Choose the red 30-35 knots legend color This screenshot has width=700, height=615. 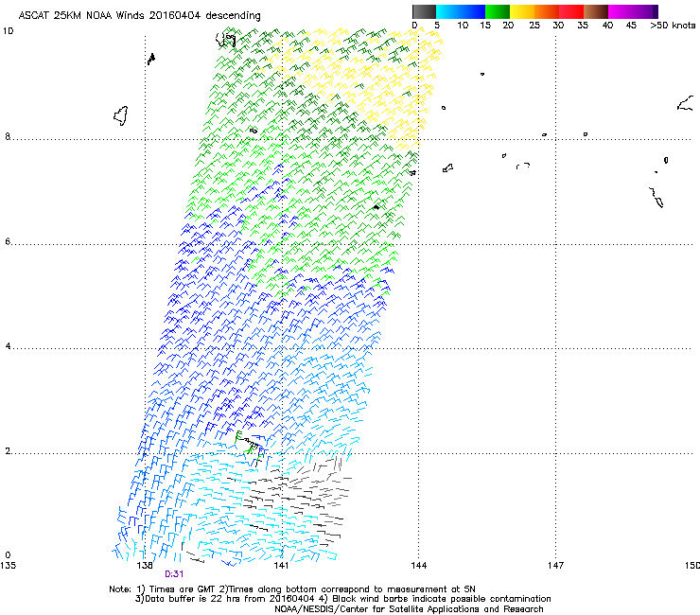[x=571, y=11]
